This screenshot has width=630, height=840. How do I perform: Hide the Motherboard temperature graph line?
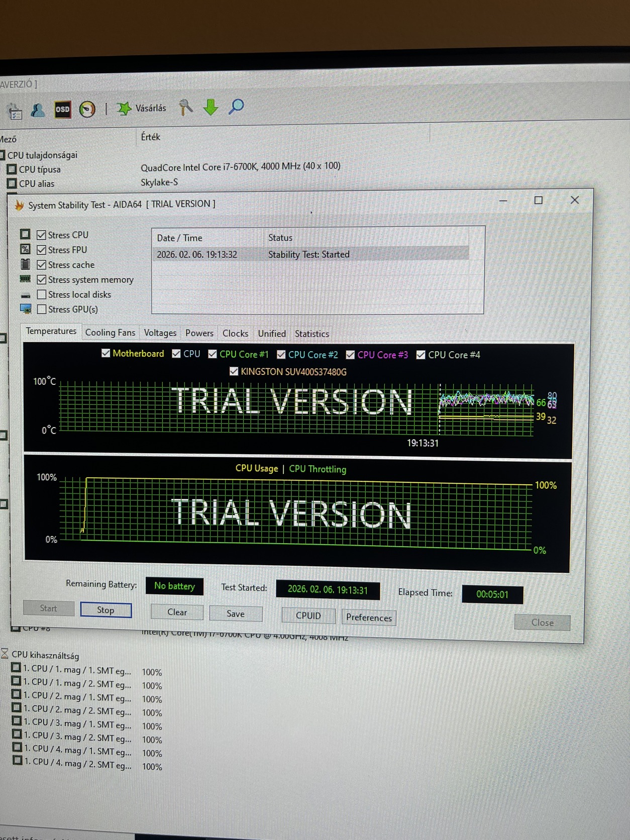point(106,353)
